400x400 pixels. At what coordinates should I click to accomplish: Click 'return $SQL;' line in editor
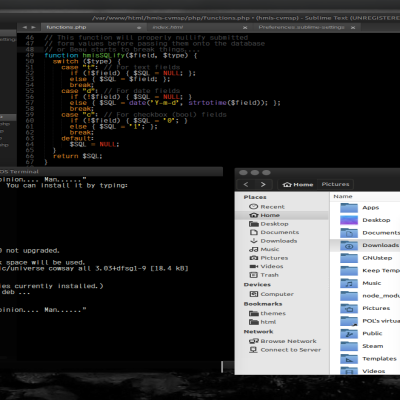click(x=78, y=156)
